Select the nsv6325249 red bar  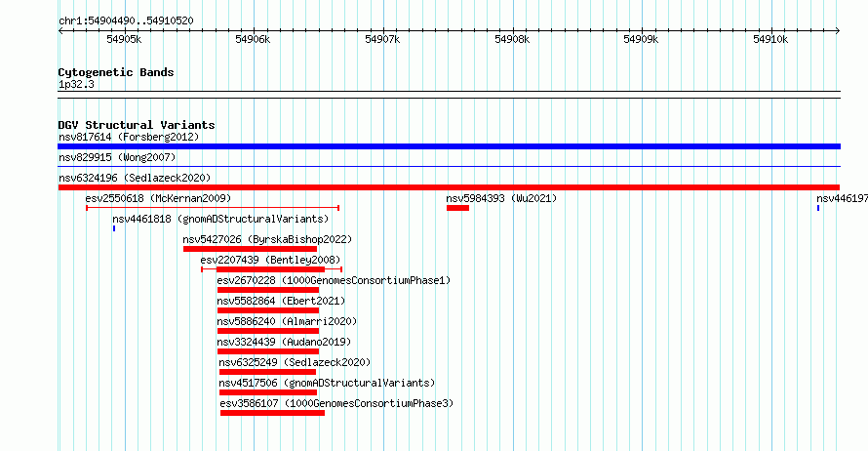(267, 372)
